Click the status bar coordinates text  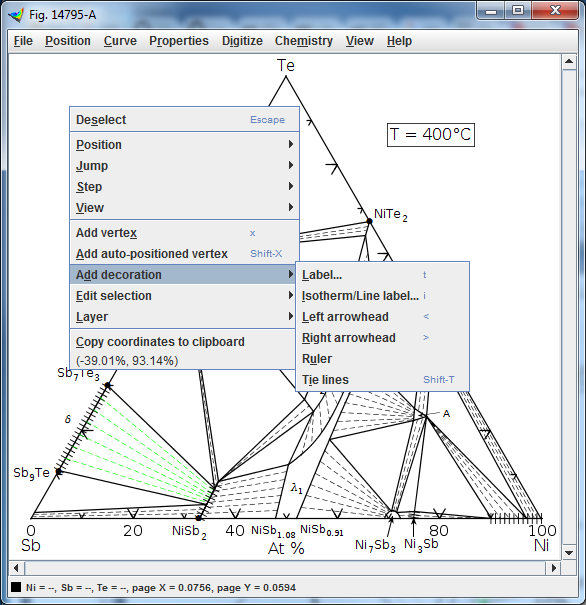pos(161,587)
